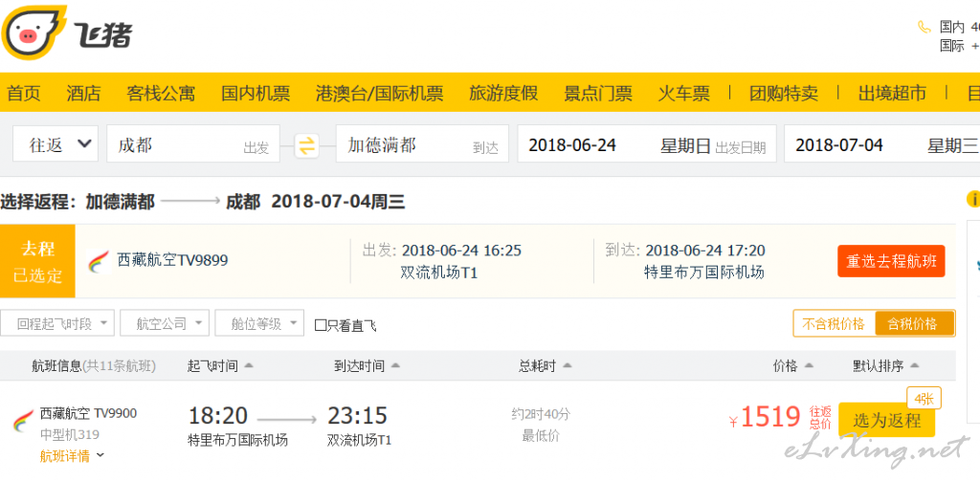Image resolution: width=980 pixels, height=481 pixels.
Task: Click the 加德满都 arrival city field
Action: click(422, 143)
